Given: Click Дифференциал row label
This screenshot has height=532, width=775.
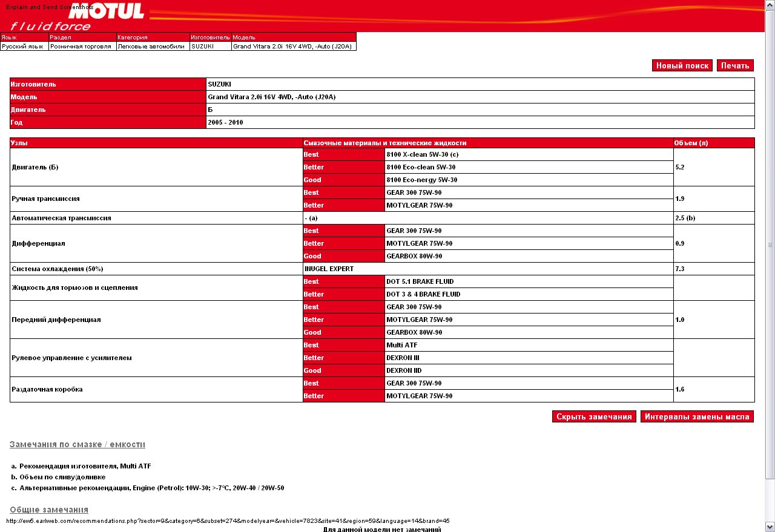Looking at the screenshot, I should 38,243.
